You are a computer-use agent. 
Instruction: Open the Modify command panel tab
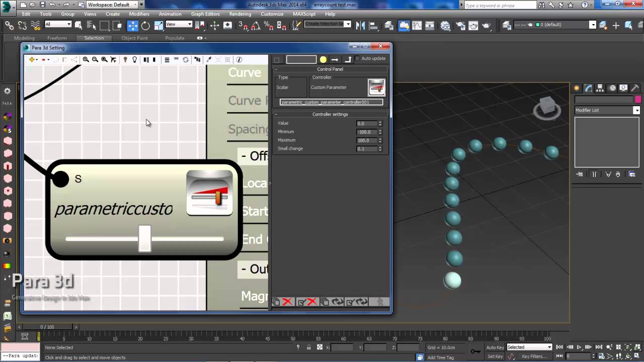click(588, 88)
